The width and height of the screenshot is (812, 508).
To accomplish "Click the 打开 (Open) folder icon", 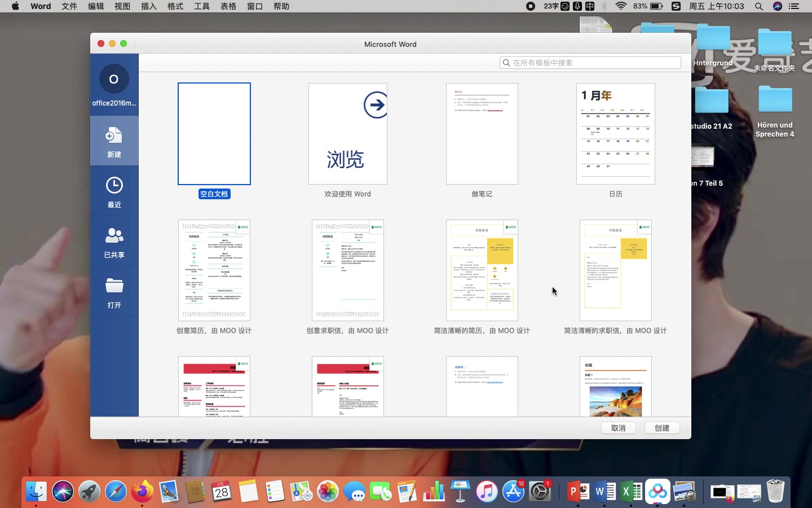I will (x=114, y=286).
